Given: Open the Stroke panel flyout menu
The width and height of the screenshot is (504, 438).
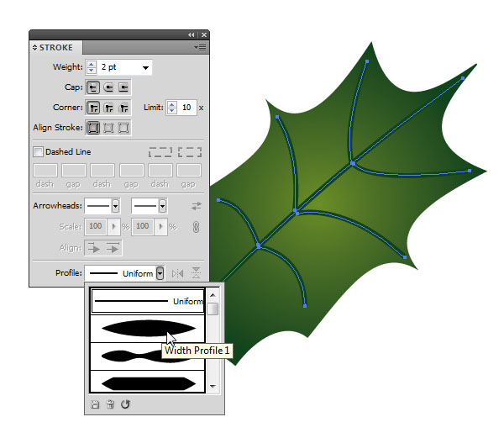Looking at the screenshot, I should pos(200,48).
